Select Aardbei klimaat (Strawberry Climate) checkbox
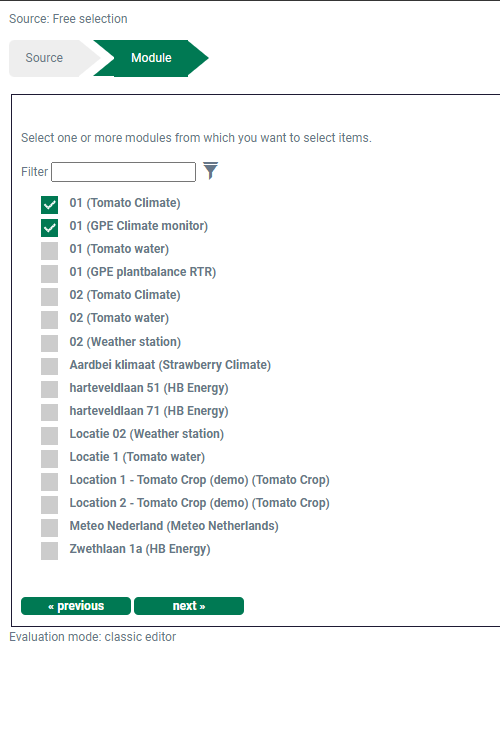 click(x=50, y=366)
